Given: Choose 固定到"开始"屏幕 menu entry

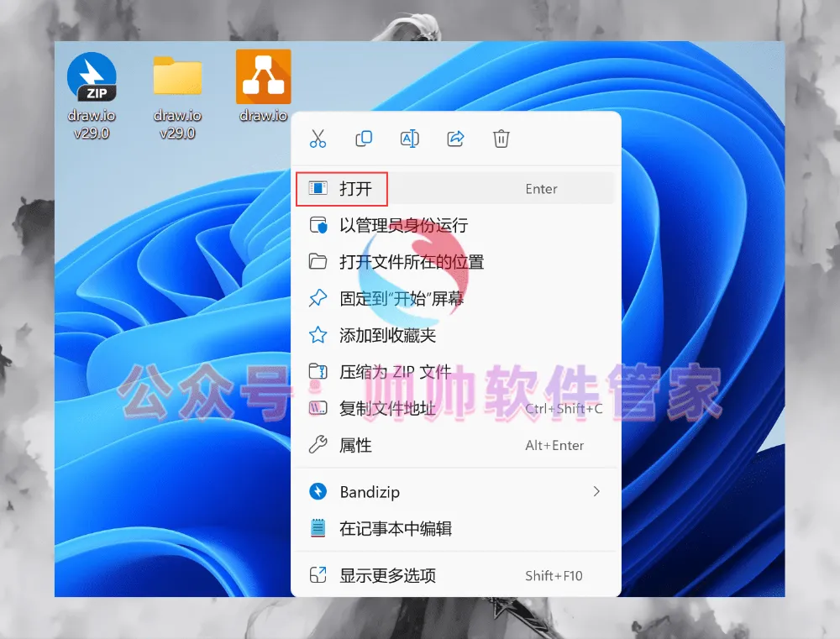Looking at the screenshot, I should click(x=454, y=298).
